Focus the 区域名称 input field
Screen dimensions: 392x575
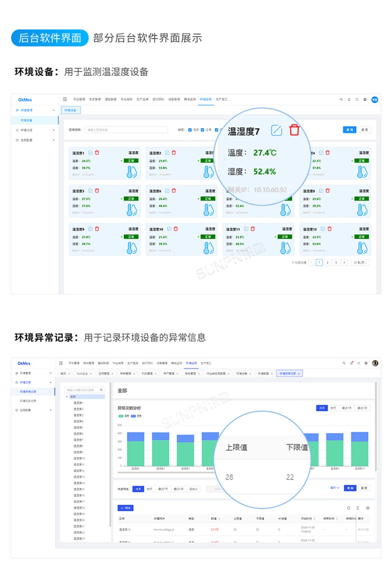(x=126, y=130)
